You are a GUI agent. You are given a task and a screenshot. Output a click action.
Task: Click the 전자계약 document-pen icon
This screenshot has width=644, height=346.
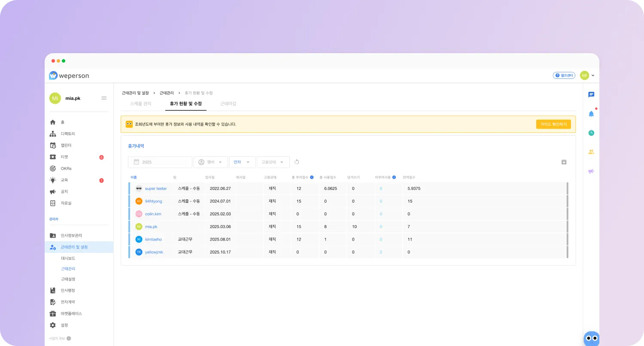[53, 302]
